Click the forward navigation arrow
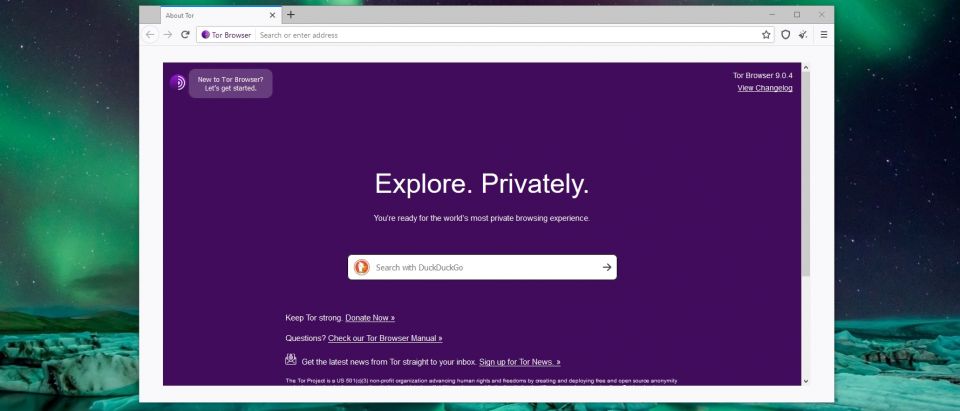Viewport: 960px width, 411px height. point(168,35)
